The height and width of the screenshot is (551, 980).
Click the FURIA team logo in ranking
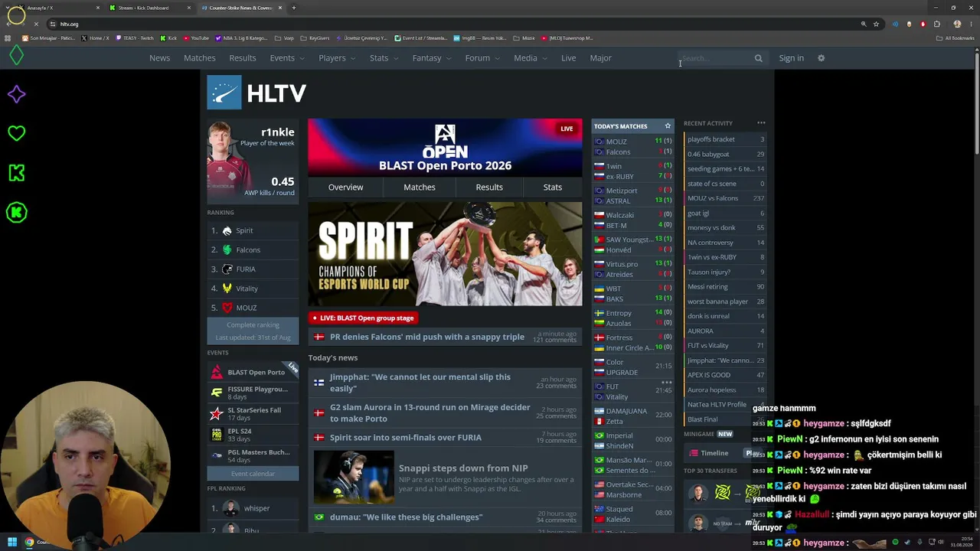point(227,269)
